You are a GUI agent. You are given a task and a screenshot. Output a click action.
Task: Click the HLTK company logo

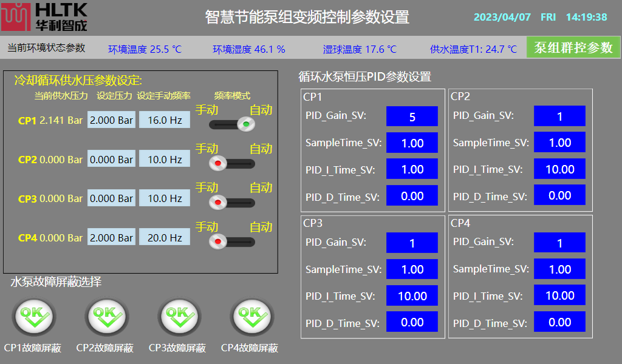tap(44, 16)
